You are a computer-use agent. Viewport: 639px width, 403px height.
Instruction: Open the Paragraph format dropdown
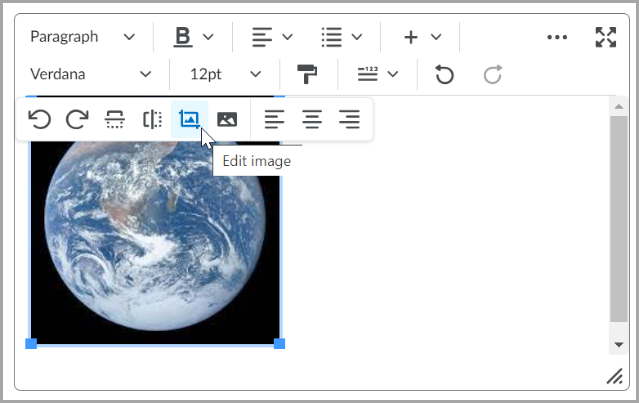click(x=83, y=37)
